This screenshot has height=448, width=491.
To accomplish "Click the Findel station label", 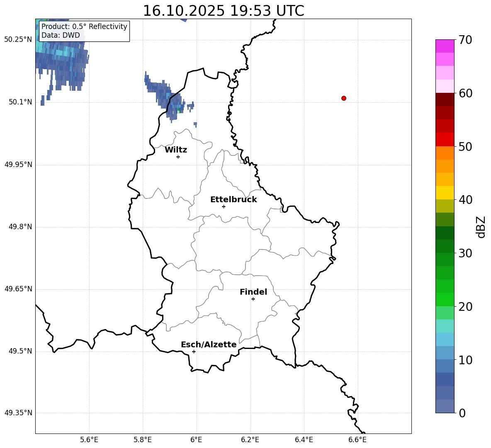I will click(253, 292).
